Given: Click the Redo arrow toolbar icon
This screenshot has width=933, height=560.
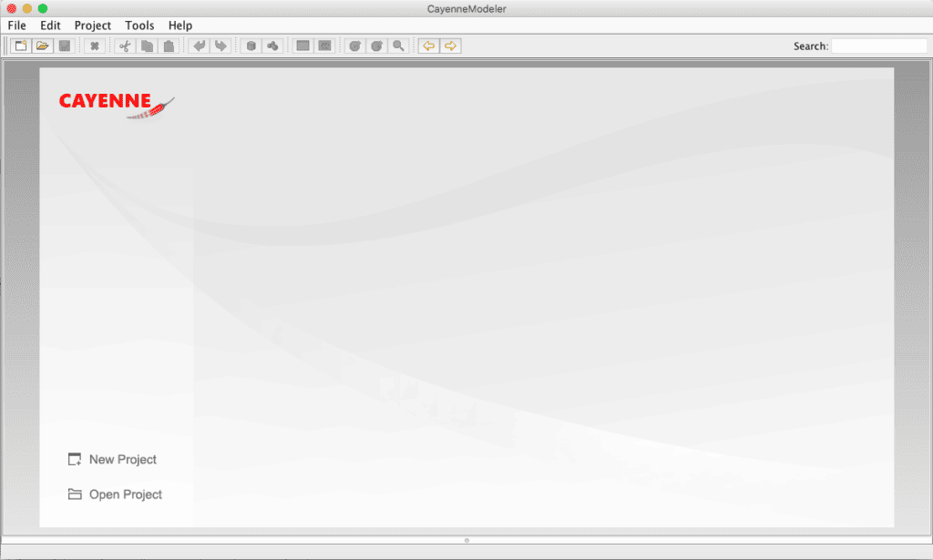Looking at the screenshot, I should [220, 46].
